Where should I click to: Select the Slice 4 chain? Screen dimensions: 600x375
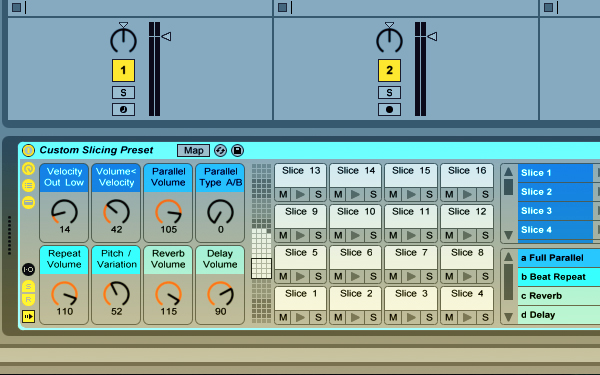pyautogui.click(x=555, y=230)
